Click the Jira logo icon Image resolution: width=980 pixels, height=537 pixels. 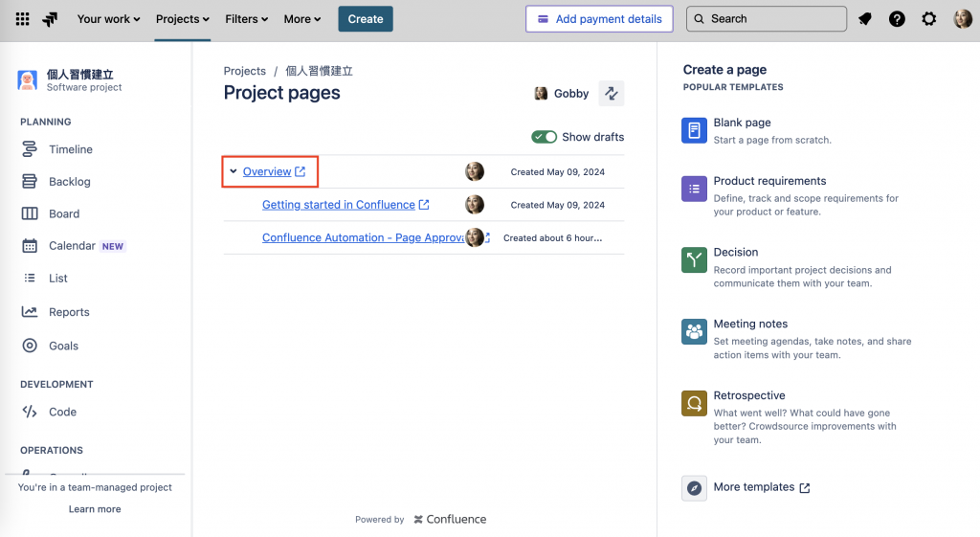coord(50,19)
